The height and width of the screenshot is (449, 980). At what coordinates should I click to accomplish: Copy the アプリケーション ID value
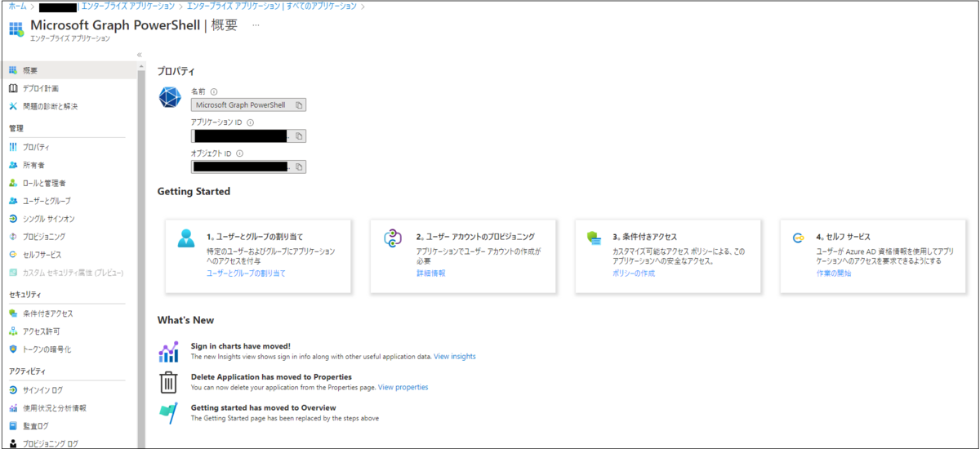(299, 136)
